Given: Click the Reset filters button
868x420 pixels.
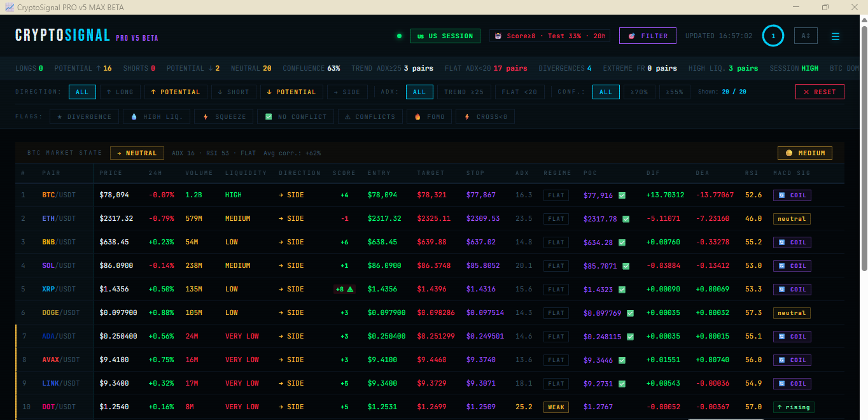Looking at the screenshot, I should coord(820,92).
